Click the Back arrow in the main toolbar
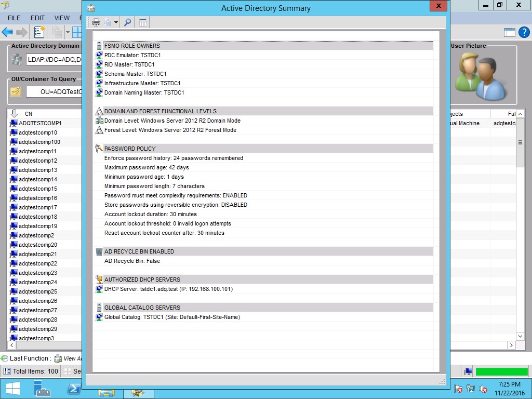 coord(7,33)
